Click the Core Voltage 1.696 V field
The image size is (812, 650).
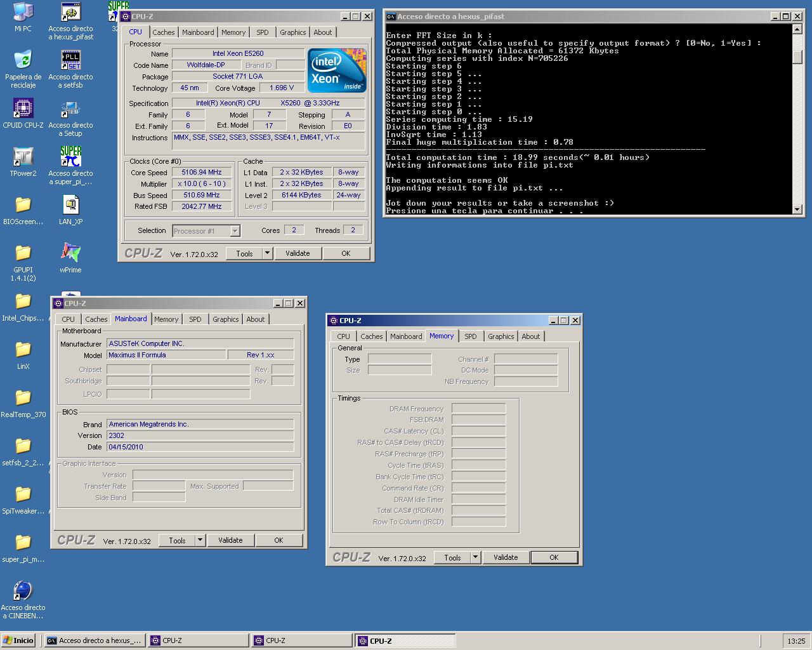(282, 88)
